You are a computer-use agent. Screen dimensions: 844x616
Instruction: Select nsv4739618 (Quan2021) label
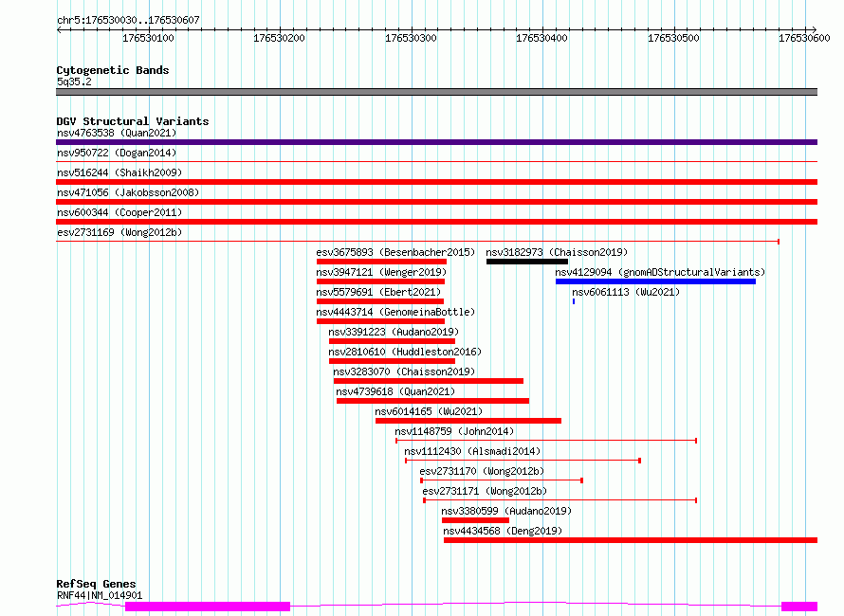coord(395,391)
